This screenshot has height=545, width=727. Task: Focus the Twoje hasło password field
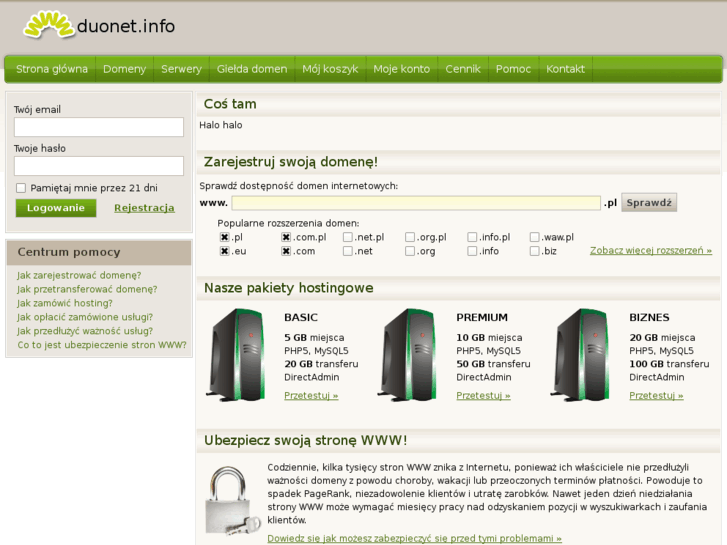point(99,166)
